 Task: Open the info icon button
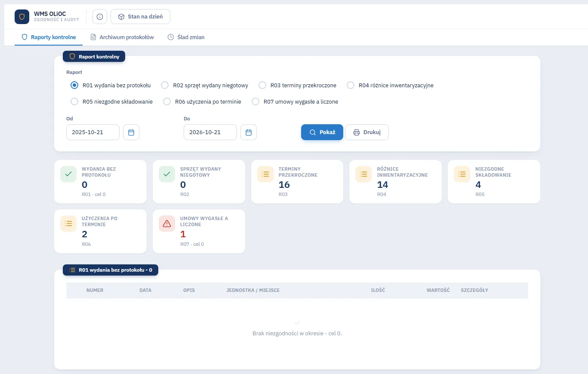(x=100, y=17)
